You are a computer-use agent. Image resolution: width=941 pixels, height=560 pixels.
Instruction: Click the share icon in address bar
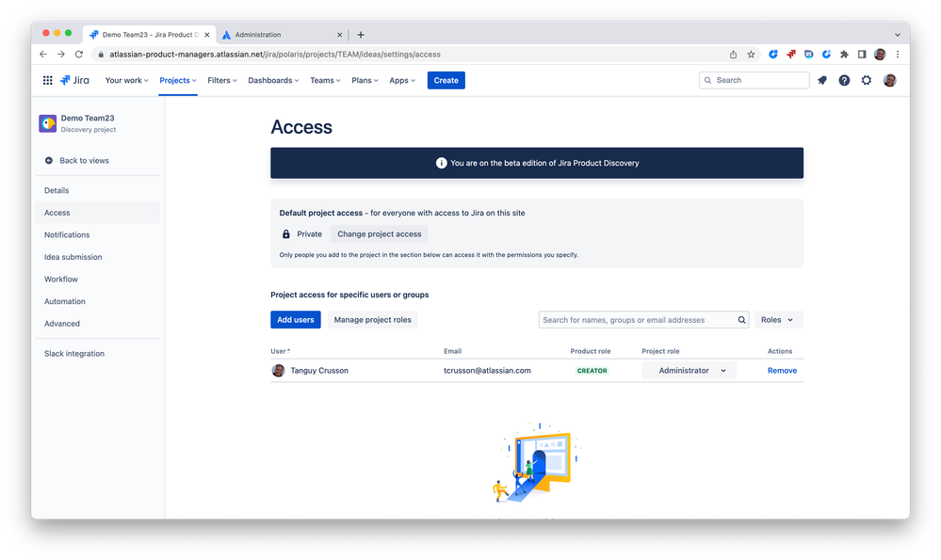(733, 55)
